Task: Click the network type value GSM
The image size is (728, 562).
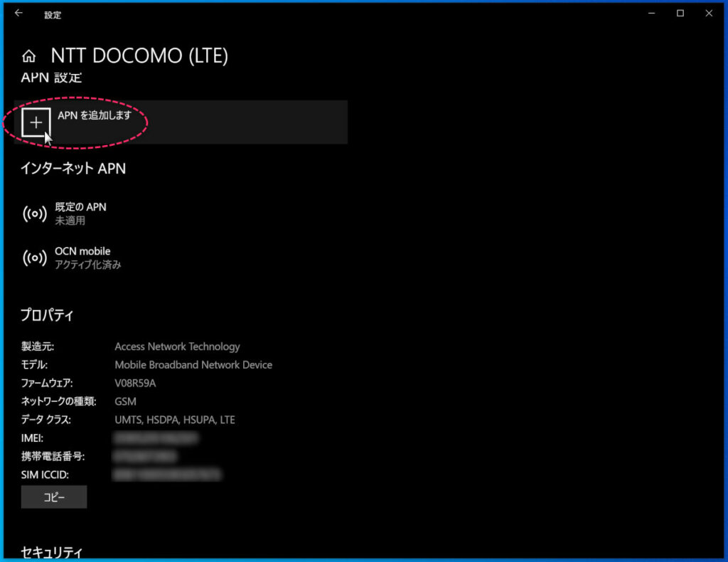Action: click(x=125, y=402)
